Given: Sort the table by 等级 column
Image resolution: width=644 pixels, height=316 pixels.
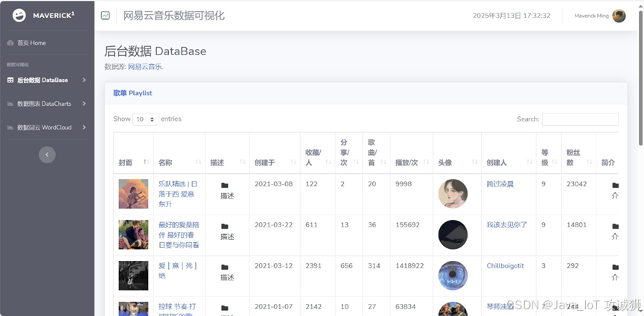Looking at the screenshot, I should (555, 162).
